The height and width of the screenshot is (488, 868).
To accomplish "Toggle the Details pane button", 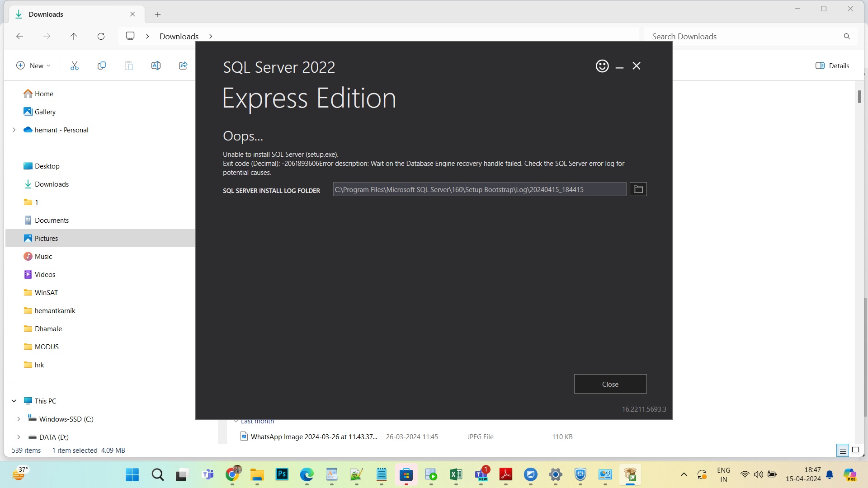I will 832,66.
